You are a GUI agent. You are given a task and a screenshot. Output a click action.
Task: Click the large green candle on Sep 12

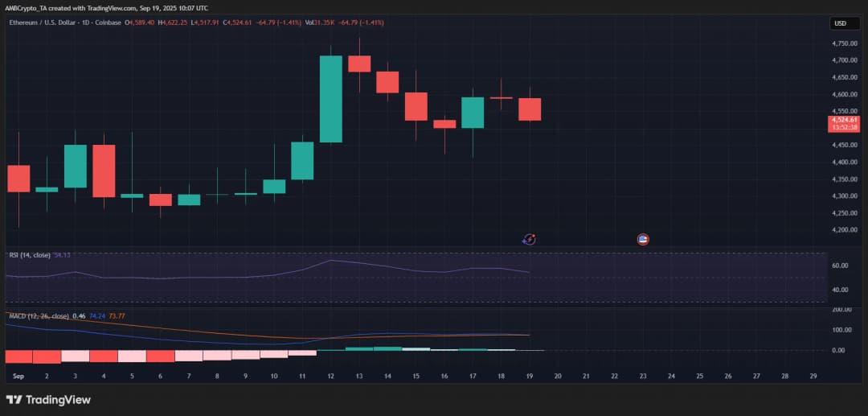click(x=331, y=98)
